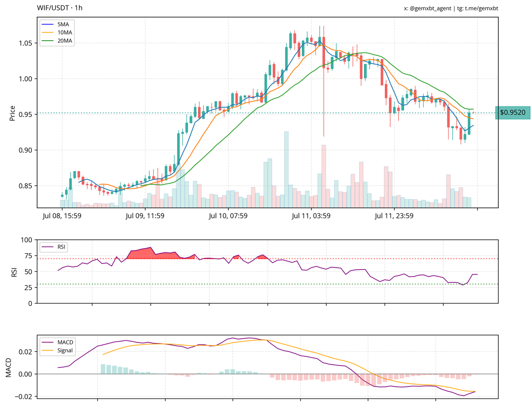532x406 pixels.
Task: Click the long red wick candle near 0.92
Action: (x=324, y=81)
